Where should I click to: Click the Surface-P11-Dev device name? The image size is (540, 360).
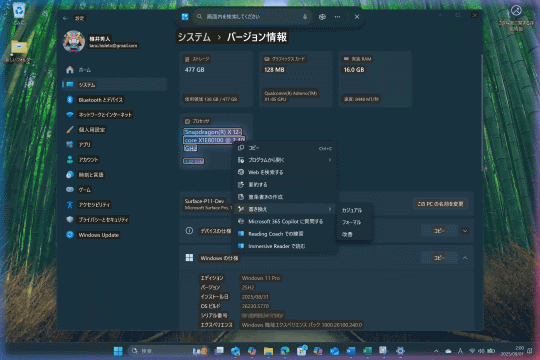pos(204,201)
